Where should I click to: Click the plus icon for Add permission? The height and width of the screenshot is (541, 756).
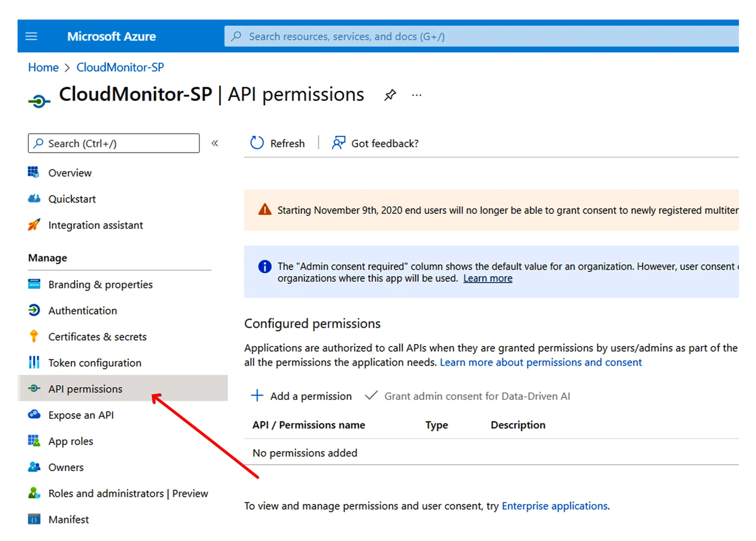(x=257, y=395)
